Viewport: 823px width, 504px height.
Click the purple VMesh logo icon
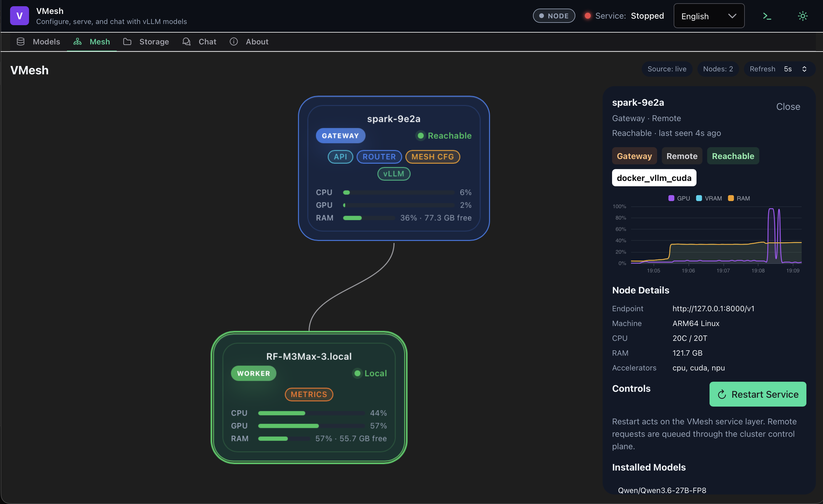click(x=19, y=16)
